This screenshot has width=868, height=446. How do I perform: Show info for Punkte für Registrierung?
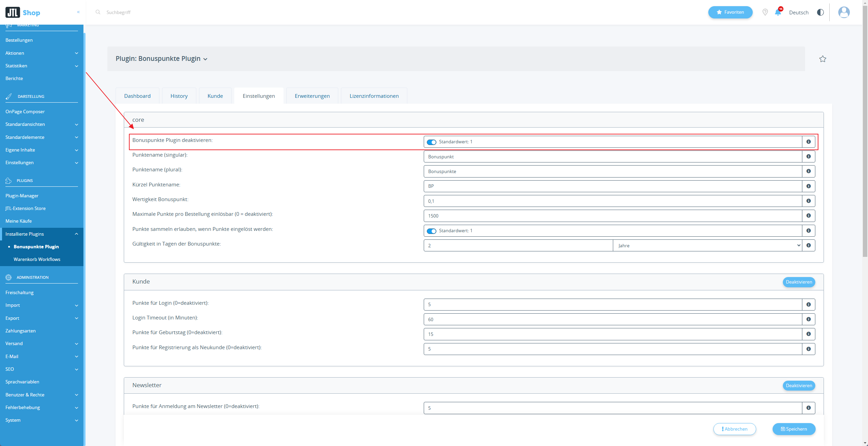point(808,349)
